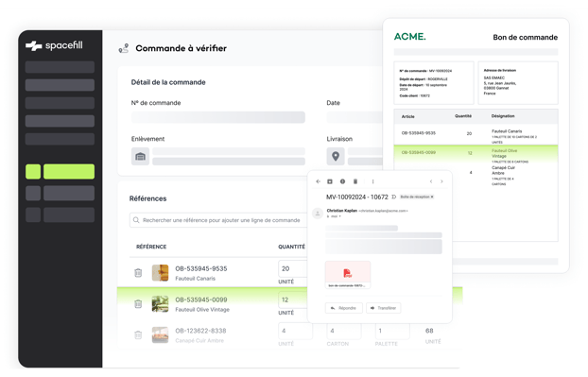Go back with the email arrow icon

(x=318, y=181)
